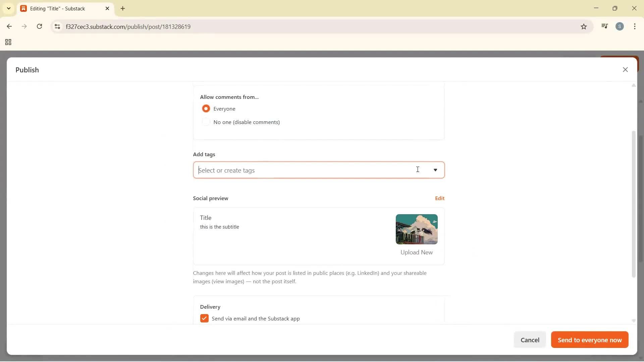644x362 pixels.
Task: Click Upload New for preview image
Action: coord(416,252)
